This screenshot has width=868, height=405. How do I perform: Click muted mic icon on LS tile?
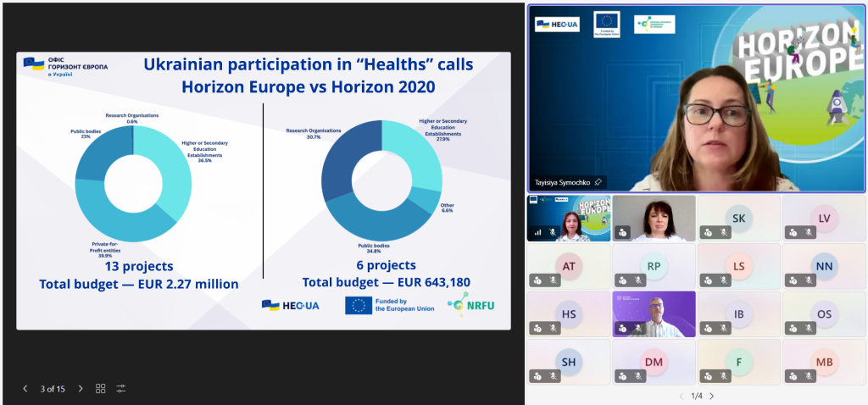tap(722, 280)
